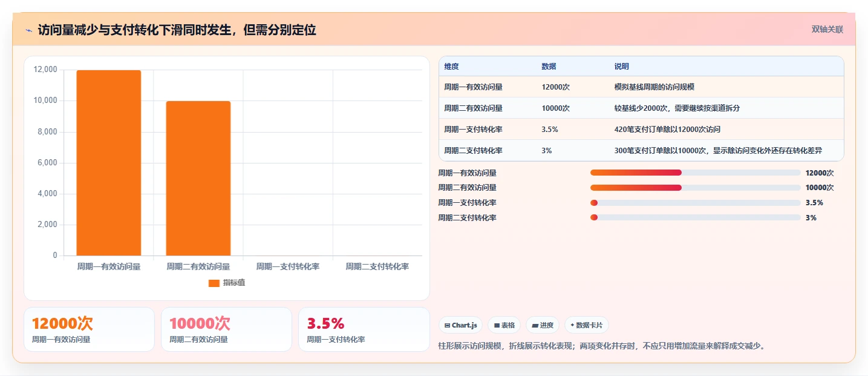Image resolution: width=868 pixels, height=376 pixels.
Task: Click the footer note starting 柱形展示访问规模
Action: point(601,346)
